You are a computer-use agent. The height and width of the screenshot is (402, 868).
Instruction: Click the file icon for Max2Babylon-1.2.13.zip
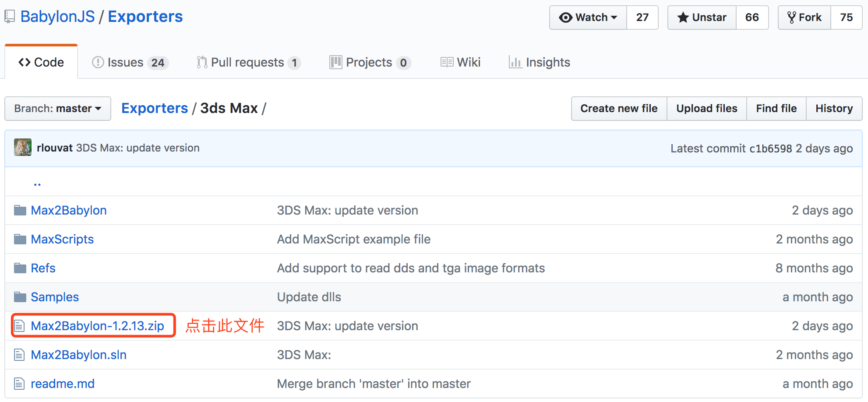19,326
